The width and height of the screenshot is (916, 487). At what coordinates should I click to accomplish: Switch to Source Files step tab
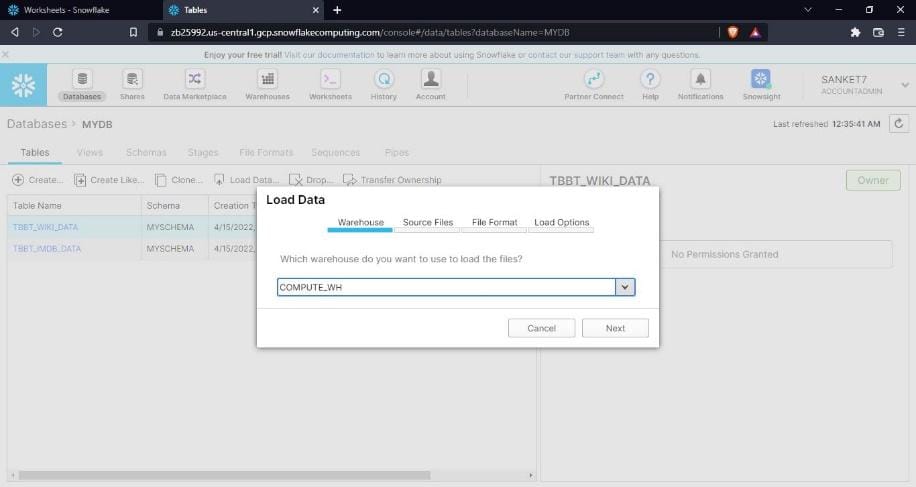427,223
